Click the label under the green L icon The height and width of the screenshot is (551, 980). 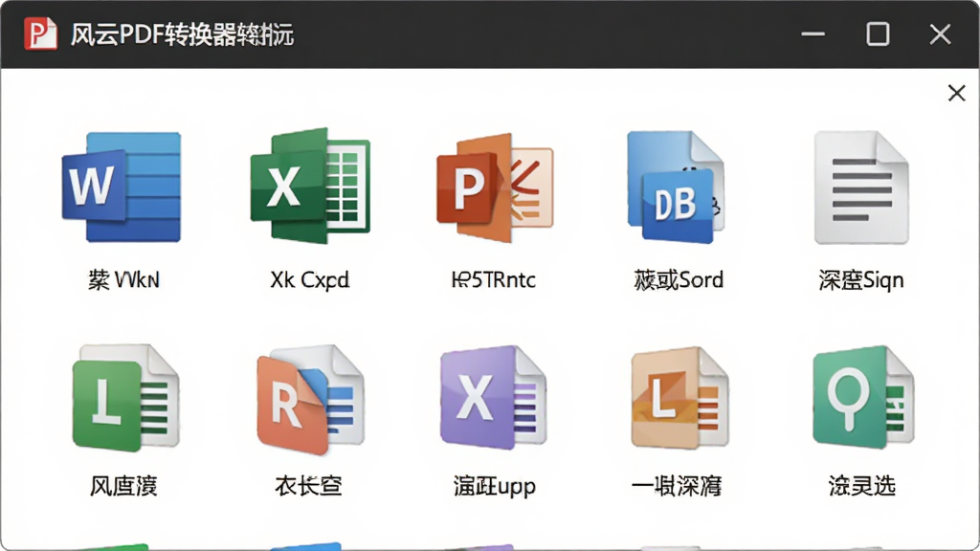coord(123,486)
